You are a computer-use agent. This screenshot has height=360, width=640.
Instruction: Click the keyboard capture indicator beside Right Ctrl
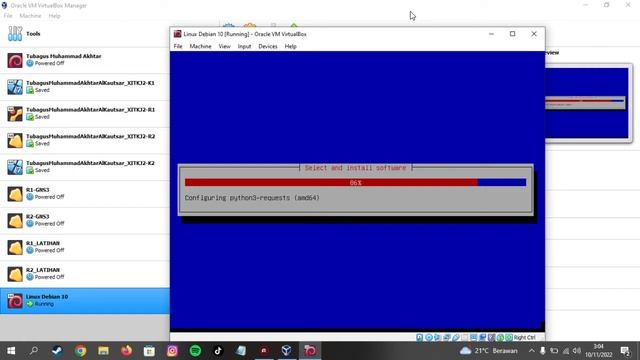[x=509, y=338]
